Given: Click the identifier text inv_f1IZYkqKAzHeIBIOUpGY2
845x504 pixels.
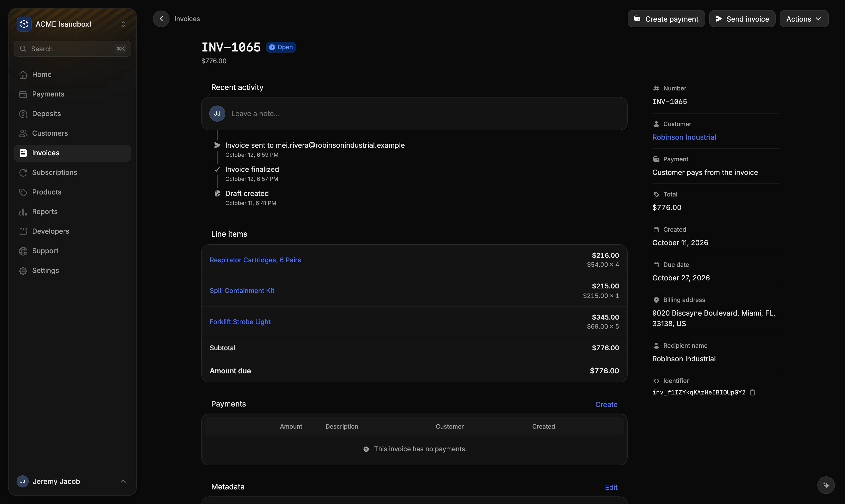Looking at the screenshot, I should [698, 392].
